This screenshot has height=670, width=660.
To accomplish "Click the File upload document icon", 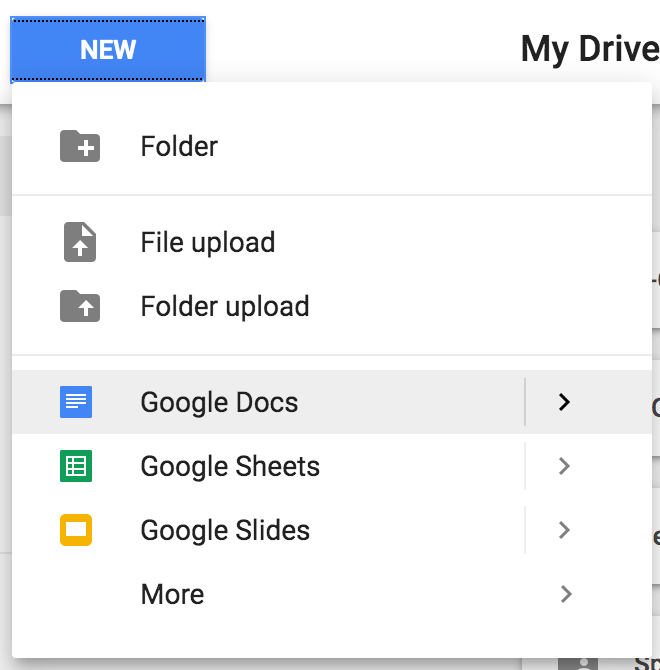I will (80, 242).
